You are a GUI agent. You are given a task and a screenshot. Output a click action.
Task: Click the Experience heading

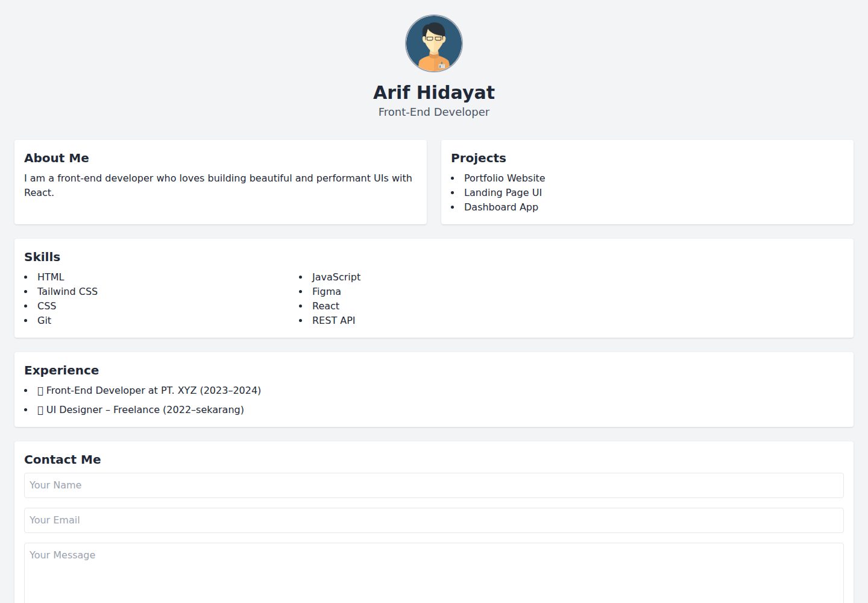[x=61, y=370]
